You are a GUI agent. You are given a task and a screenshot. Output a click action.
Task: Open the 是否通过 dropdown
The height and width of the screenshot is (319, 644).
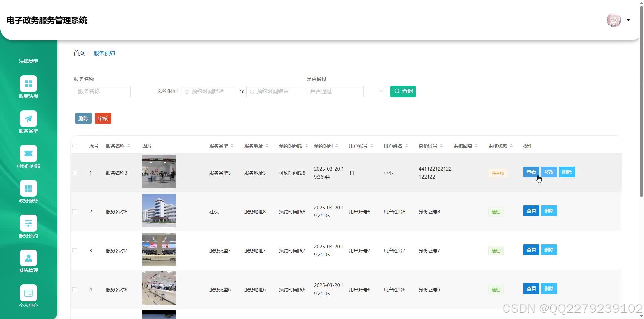(334, 91)
